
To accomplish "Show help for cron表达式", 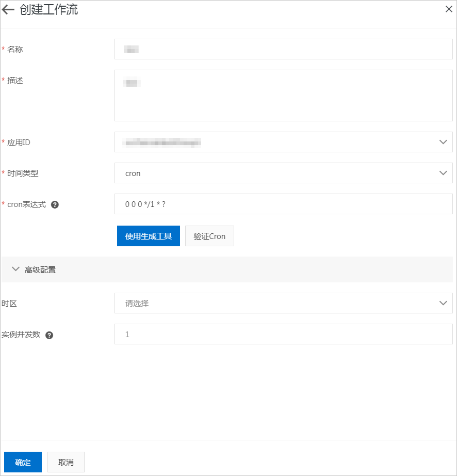I will (55, 204).
